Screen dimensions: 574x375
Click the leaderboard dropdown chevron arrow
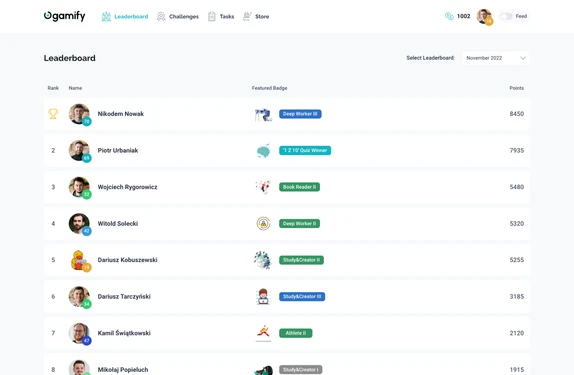click(x=523, y=58)
